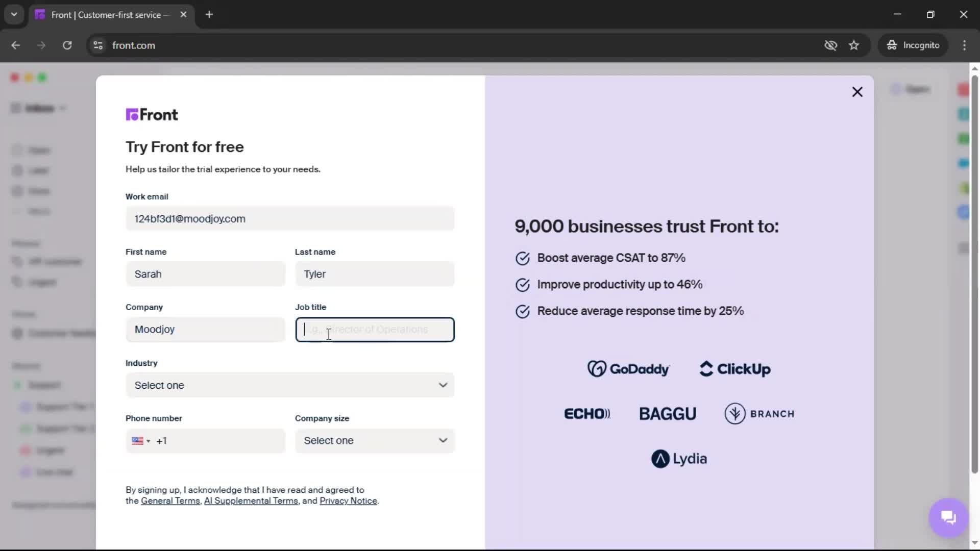The height and width of the screenshot is (551, 980).
Task: Open the phone country flag selector
Action: click(x=141, y=441)
